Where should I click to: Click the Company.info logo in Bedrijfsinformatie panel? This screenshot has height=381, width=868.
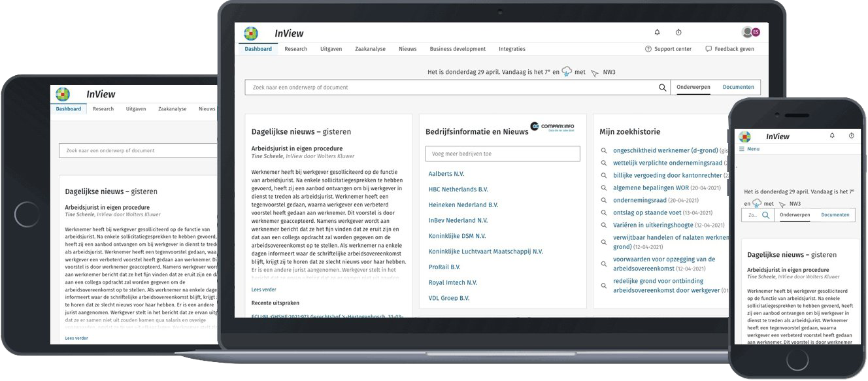coord(552,127)
